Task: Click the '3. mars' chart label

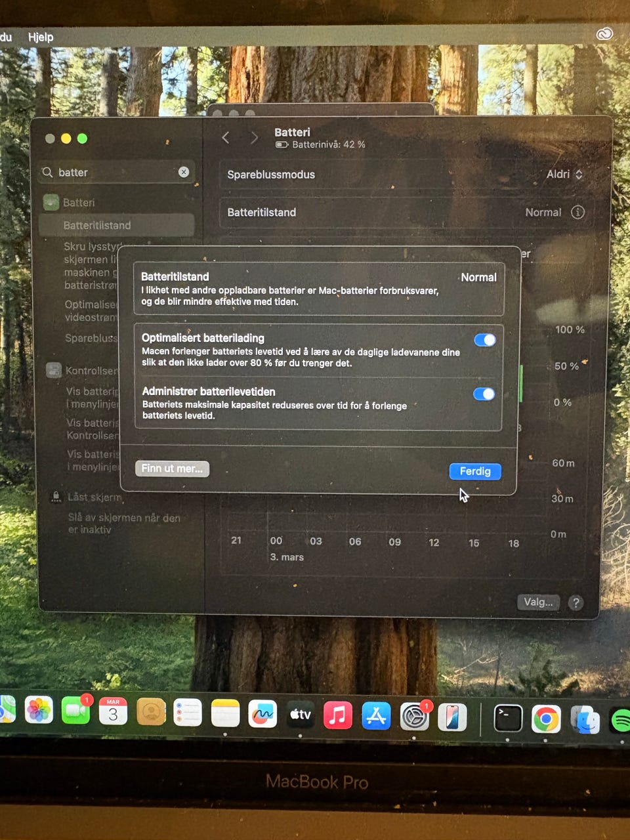Action: tap(287, 557)
